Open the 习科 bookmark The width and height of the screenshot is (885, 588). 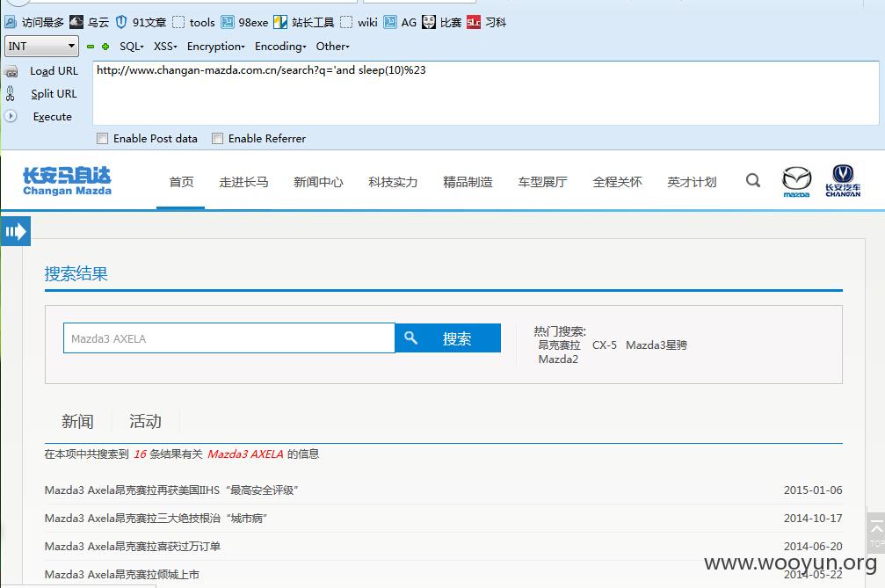click(487, 22)
